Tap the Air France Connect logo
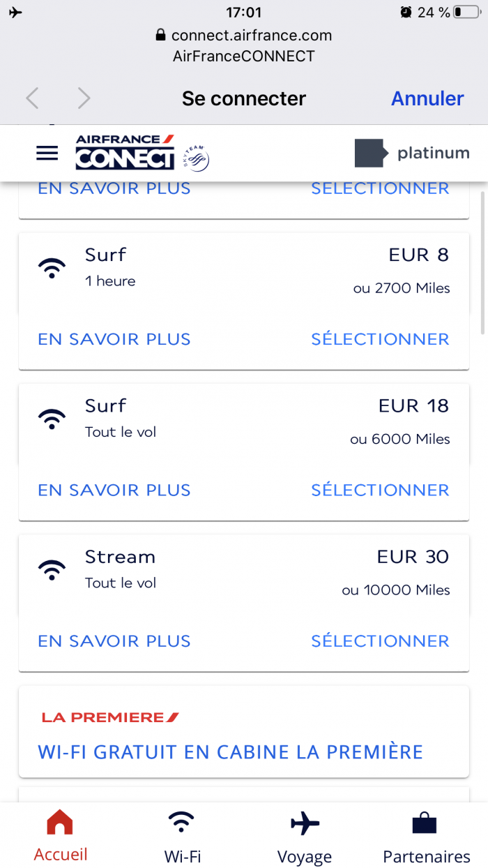This screenshot has height=868, width=488. click(x=125, y=152)
